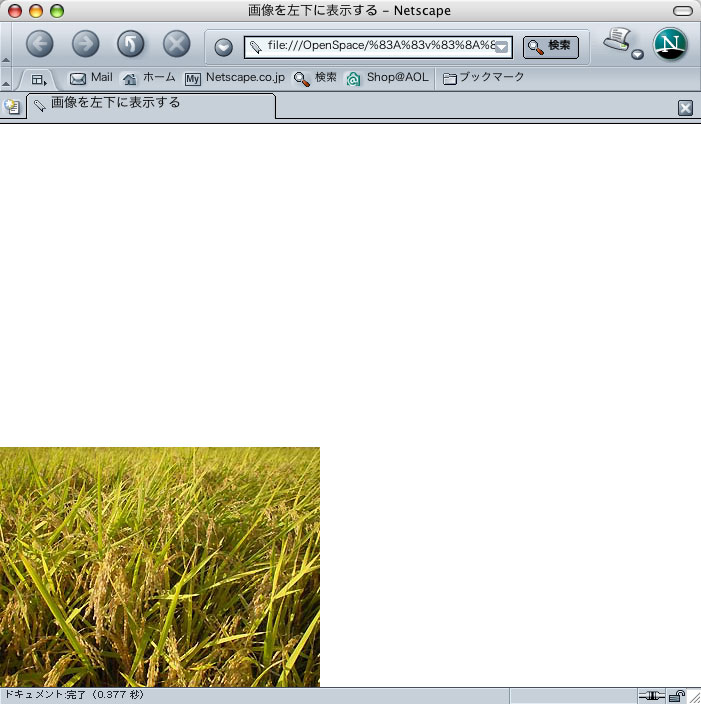Expand the address bar history dropdown arrow
Image resolution: width=701 pixels, height=704 pixels.
(502, 47)
